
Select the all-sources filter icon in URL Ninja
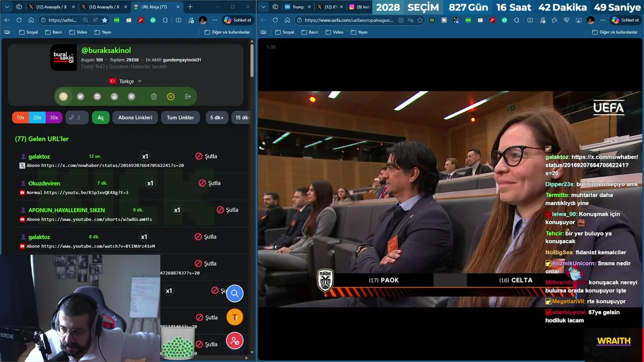coord(63,97)
